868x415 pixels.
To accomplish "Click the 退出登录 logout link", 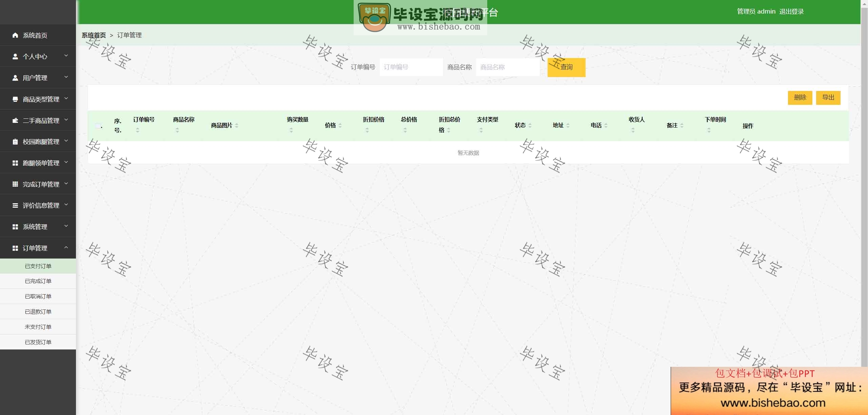I will point(791,12).
